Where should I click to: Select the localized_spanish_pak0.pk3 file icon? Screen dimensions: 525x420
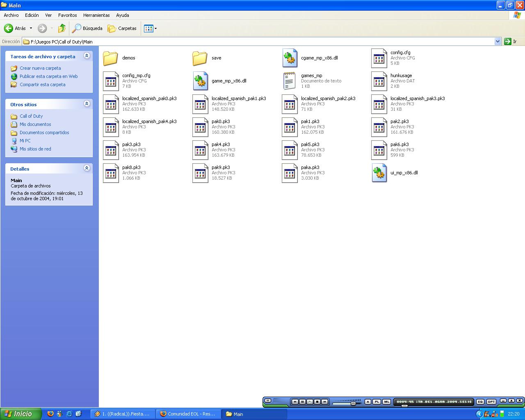click(x=111, y=104)
